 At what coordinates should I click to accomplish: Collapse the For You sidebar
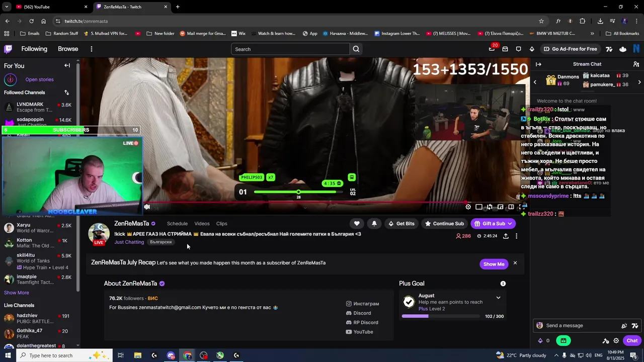pyautogui.click(x=67, y=65)
